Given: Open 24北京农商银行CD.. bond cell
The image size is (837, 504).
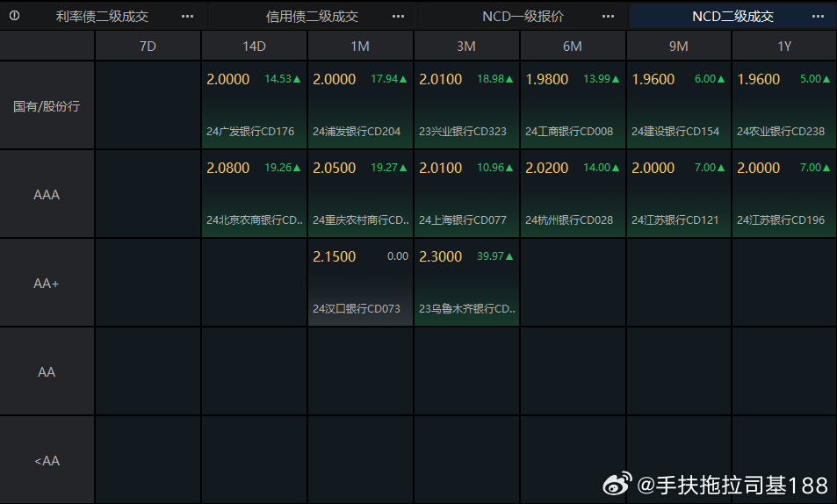Looking at the screenshot, I should [x=254, y=193].
